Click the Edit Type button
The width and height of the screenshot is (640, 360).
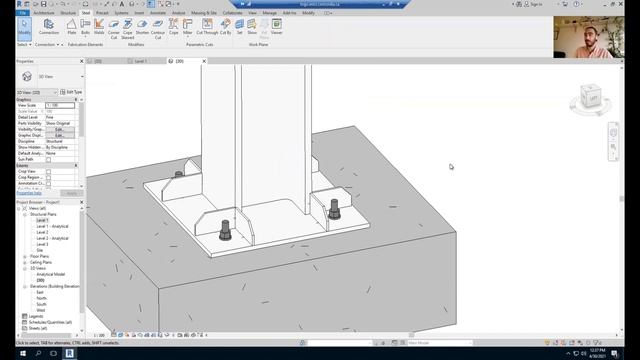(x=71, y=92)
